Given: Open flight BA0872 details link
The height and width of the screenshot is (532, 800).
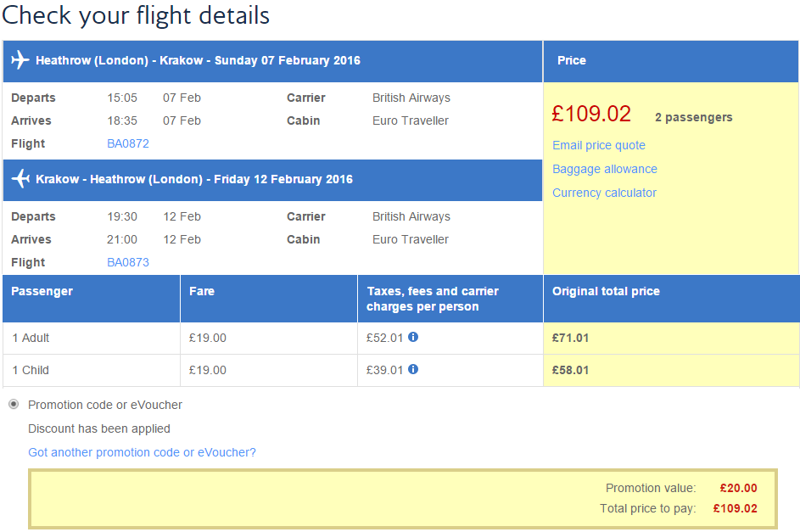Looking at the screenshot, I should 128,143.
